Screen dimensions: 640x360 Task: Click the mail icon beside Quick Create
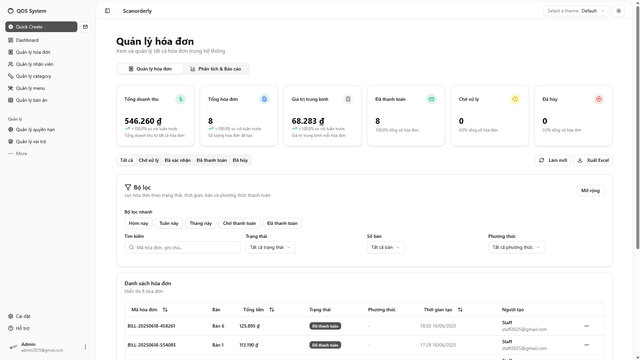pos(85,27)
